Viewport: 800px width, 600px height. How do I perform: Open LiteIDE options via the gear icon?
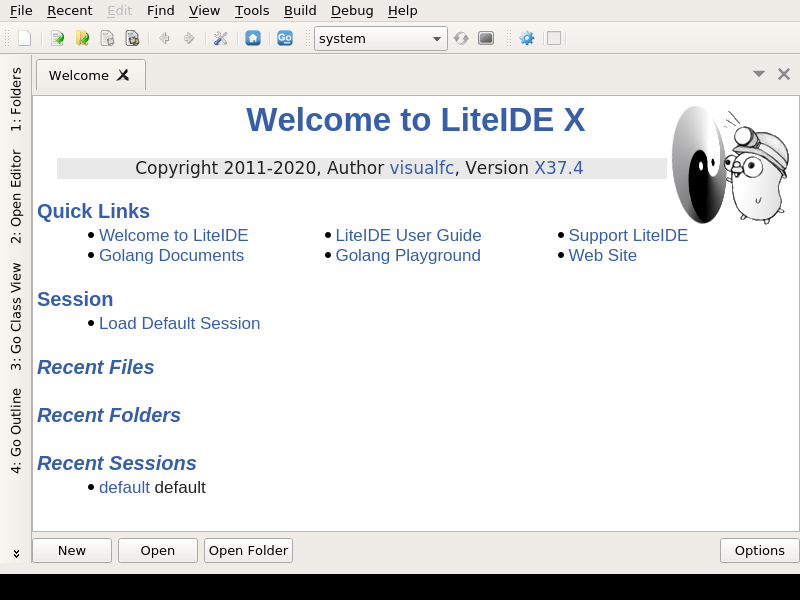pos(526,38)
